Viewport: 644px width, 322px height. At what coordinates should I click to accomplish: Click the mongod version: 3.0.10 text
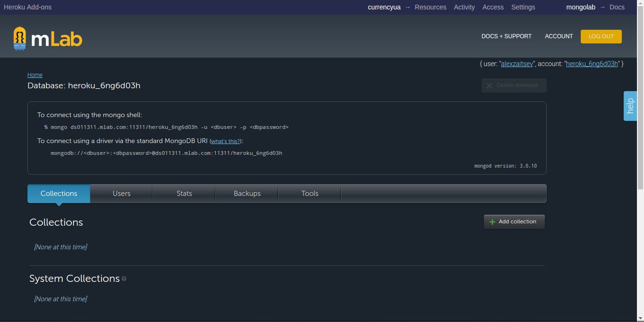[x=505, y=166]
